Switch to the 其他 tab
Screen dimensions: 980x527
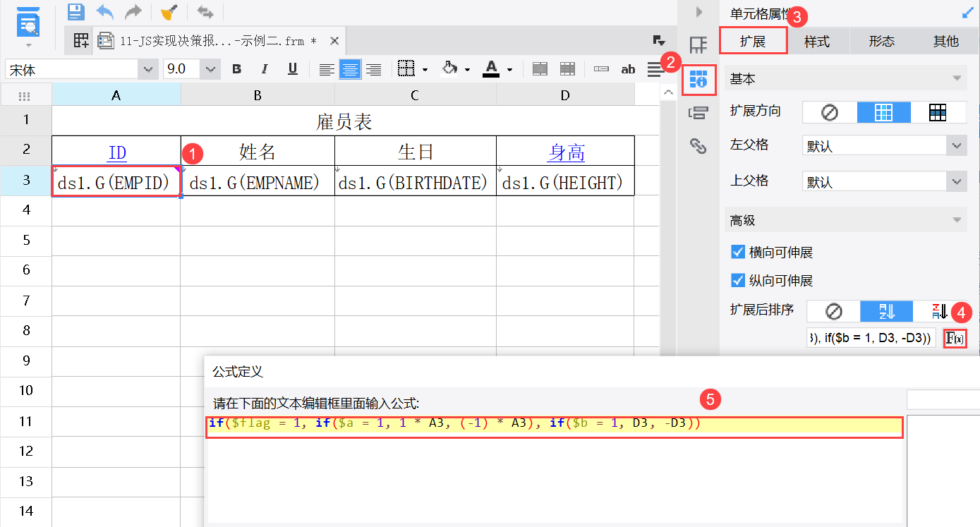pyautogui.click(x=945, y=41)
